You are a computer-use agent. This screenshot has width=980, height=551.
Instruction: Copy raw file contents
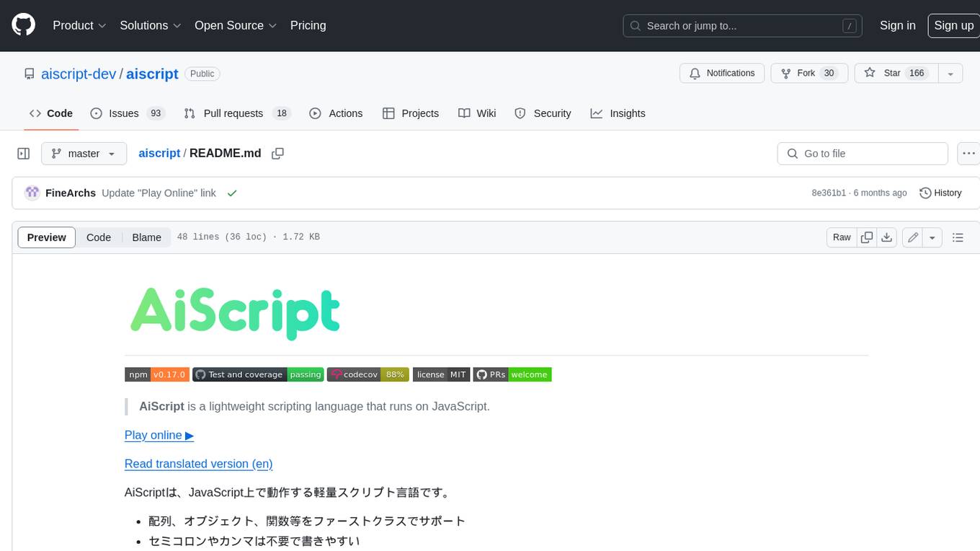867,237
